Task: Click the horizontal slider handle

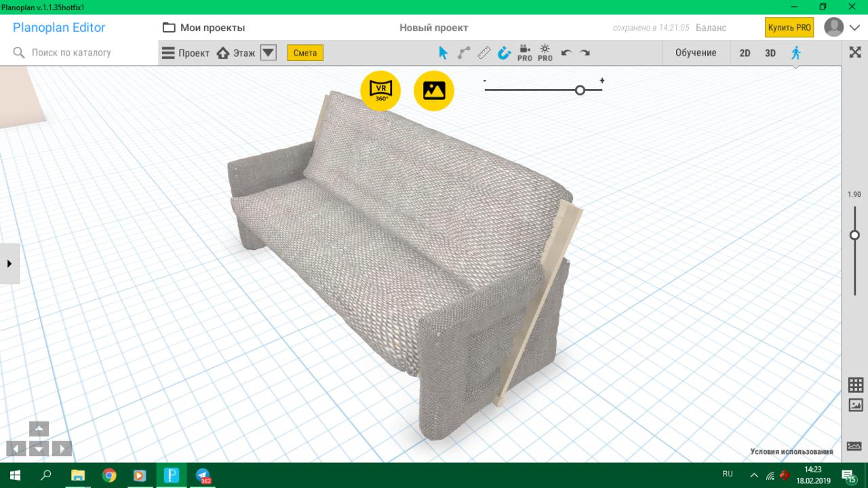Action: [x=580, y=90]
